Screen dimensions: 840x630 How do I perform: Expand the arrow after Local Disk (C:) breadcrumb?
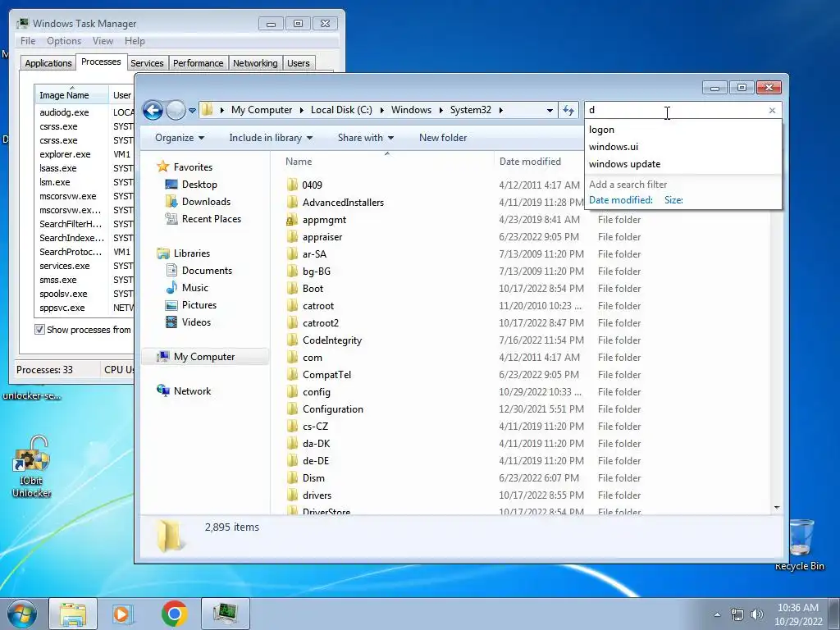(382, 110)
